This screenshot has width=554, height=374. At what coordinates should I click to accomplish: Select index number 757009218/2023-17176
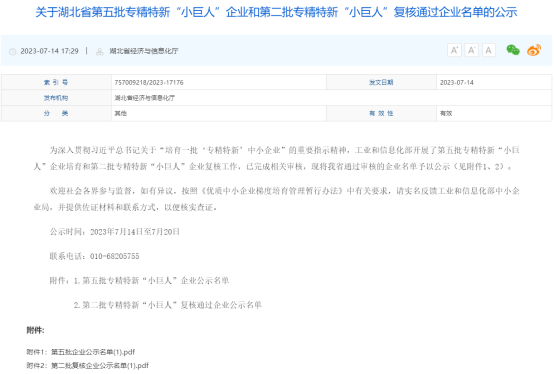coord(149,82)
